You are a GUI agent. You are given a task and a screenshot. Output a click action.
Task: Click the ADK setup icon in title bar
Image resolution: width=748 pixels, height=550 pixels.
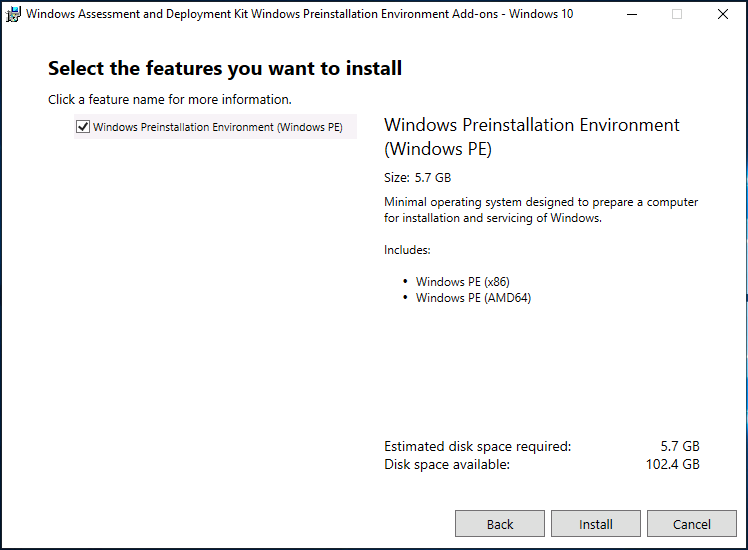[x=13, y=14]
